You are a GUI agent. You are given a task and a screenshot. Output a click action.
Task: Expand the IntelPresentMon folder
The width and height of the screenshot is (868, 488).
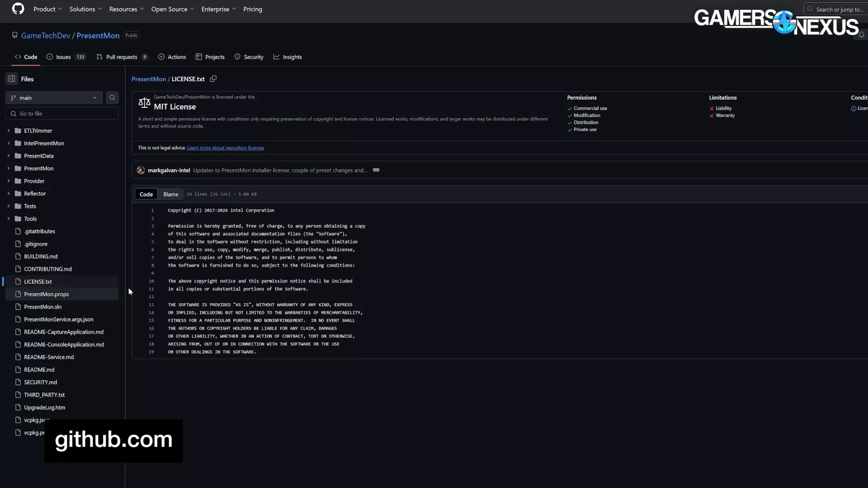coord(9,143)
